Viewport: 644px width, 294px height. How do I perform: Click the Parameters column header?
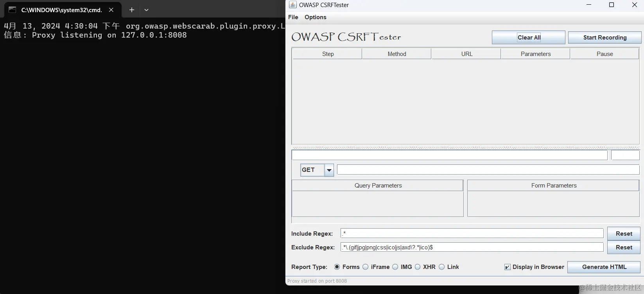pos(536,54)
